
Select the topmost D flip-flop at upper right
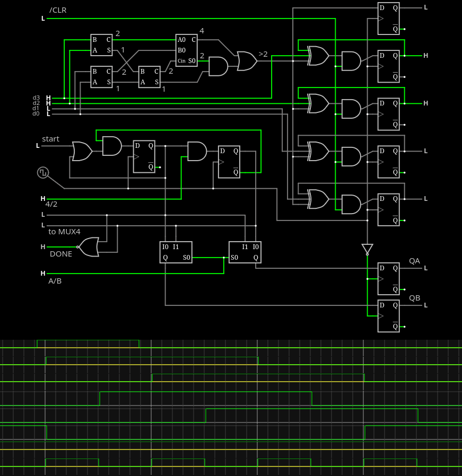tap(388, 19)
